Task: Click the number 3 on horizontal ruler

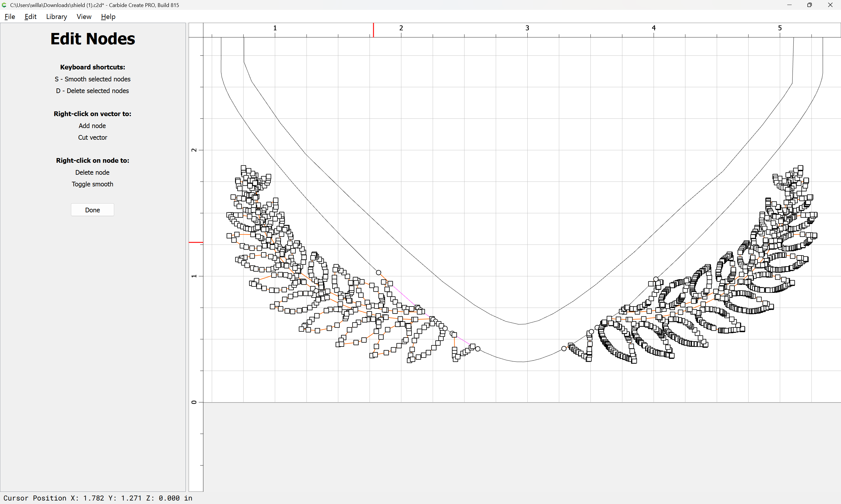Action: [x=527, y=28]
